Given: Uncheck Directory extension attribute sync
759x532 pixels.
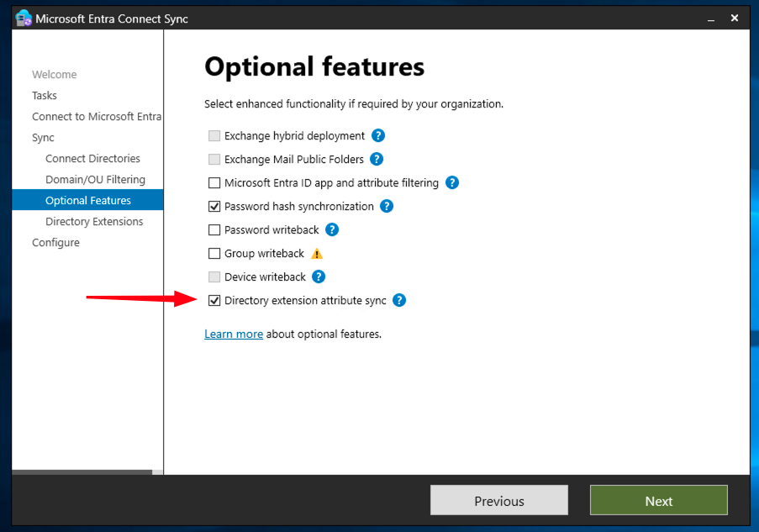Looking at the screenshot, I should click(x=214, y=300).
